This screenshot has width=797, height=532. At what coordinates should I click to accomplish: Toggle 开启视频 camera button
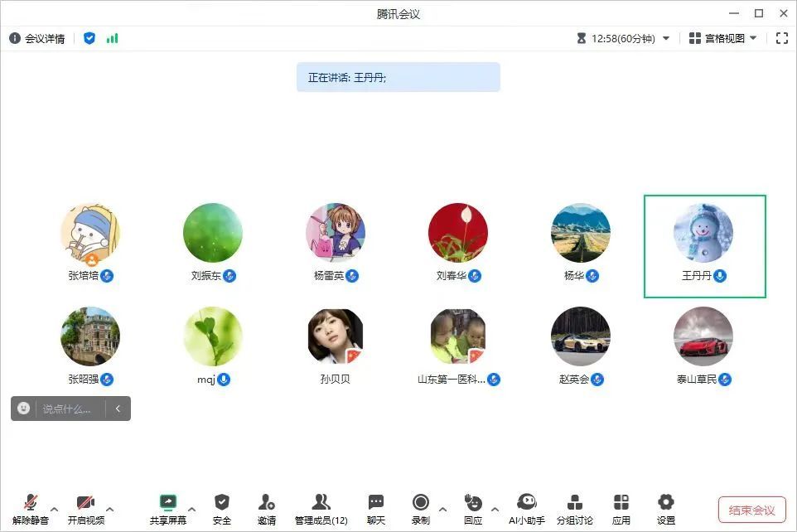point(85,503)
